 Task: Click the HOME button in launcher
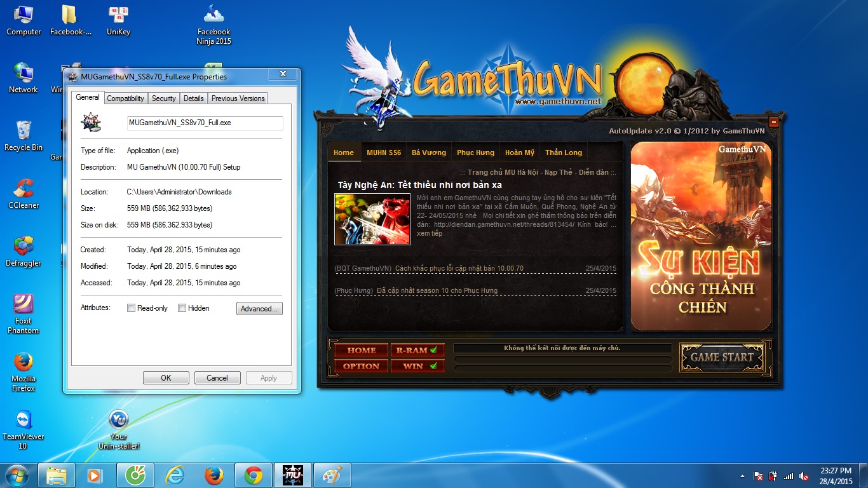coord(362,350)
